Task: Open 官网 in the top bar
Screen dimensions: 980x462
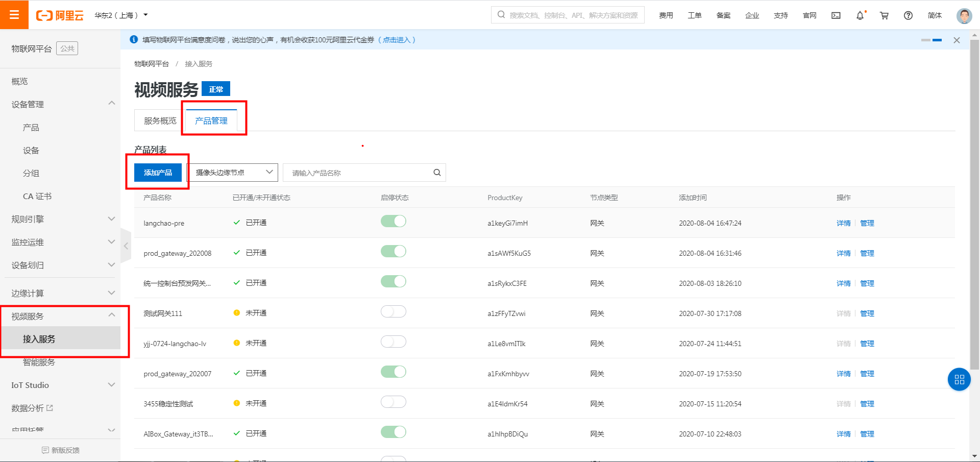Action: pyautogui.click(x=810, y=15)
